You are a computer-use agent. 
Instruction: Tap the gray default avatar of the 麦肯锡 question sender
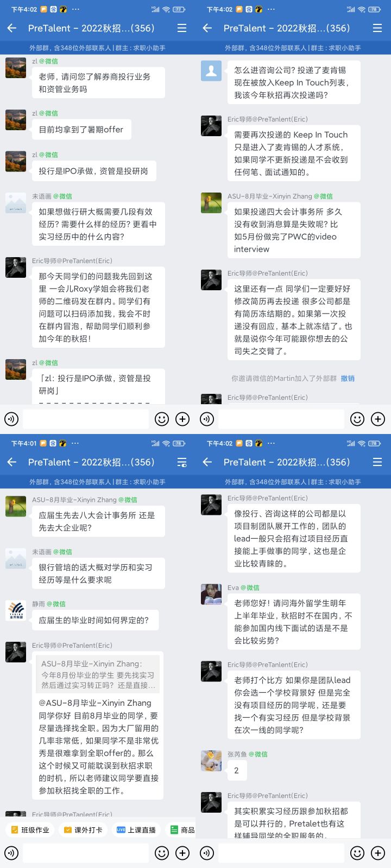(211, 71)
